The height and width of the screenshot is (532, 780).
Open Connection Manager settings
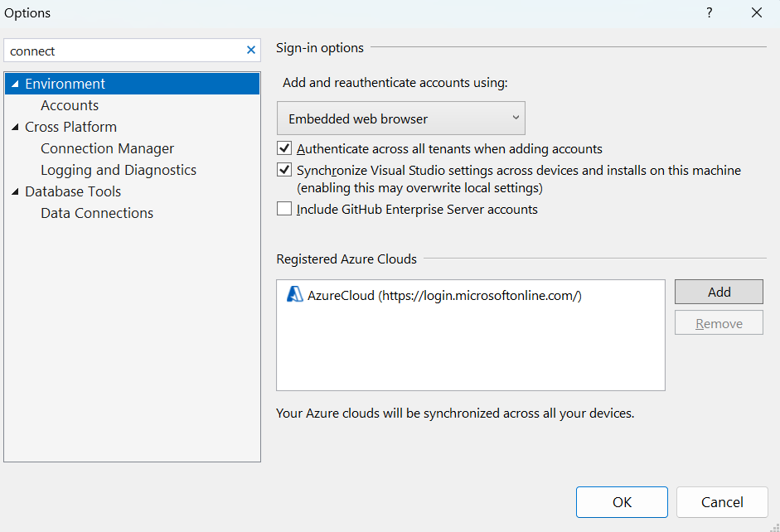coord(107,148)
